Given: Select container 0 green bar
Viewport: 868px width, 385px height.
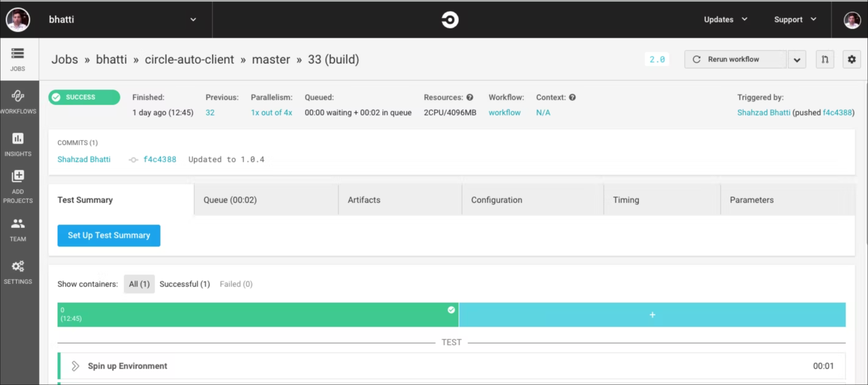Looking at the screenshot, I should click(258, 314).
